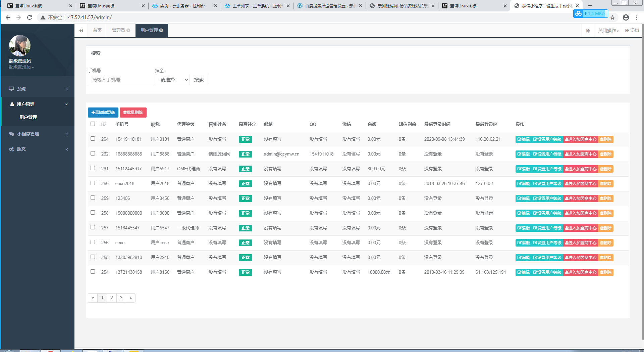Screen dimensions: 644x352
Task: Click the 退出 logout icon
Action: 627,31
